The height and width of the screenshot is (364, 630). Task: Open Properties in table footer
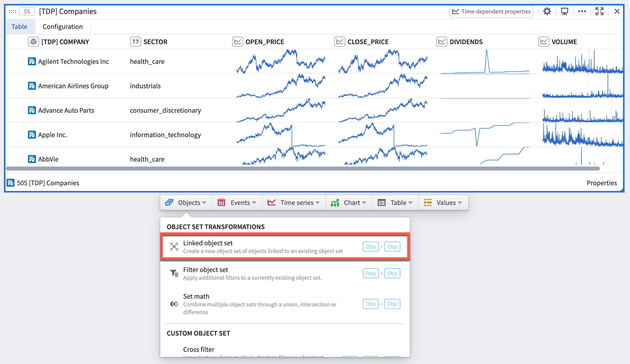click(x=602, y=183)
